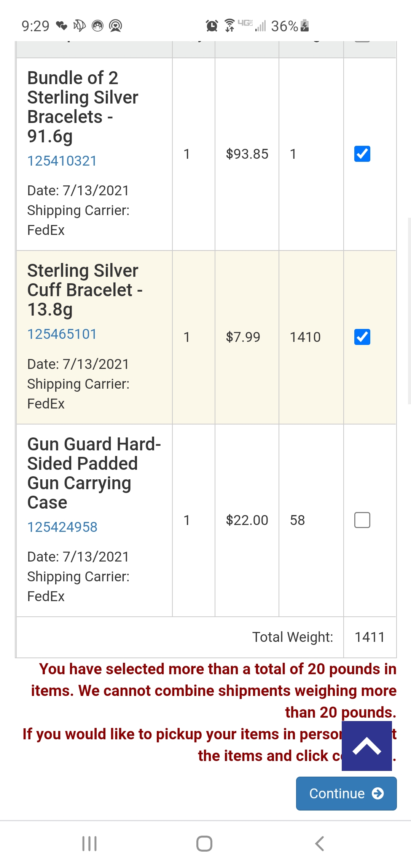Click the page scrollbar on right edge
Screen dimensions: 411x868
point(409,310)
